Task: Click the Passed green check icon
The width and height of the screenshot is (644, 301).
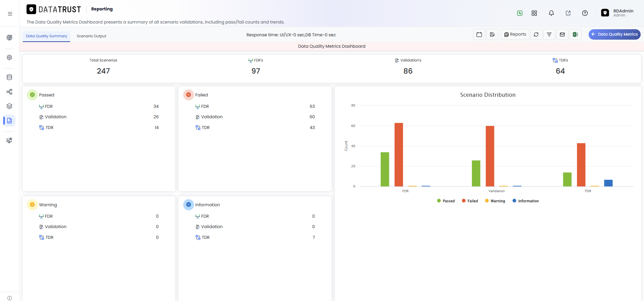Action: click(32, 95)
